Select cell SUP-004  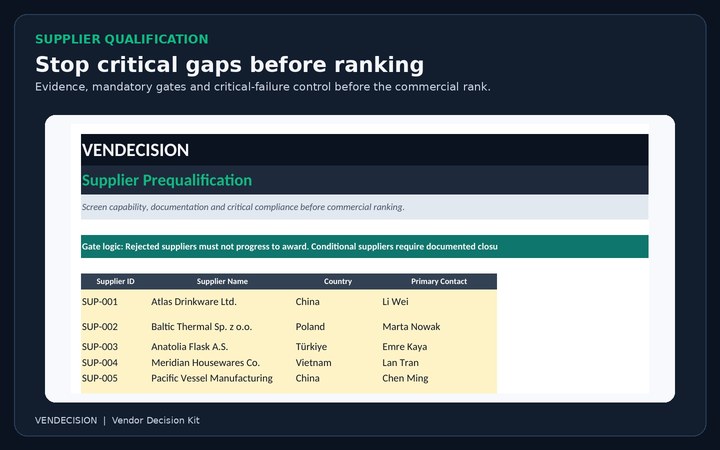click(100, 363)
